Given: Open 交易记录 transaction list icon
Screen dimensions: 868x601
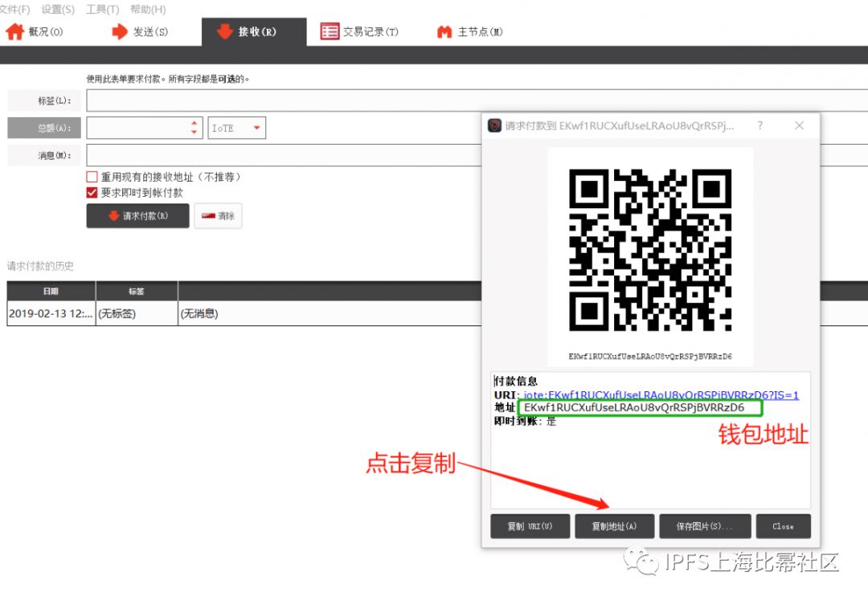Looking at the screenshot, I should click(x=330, y=31).
